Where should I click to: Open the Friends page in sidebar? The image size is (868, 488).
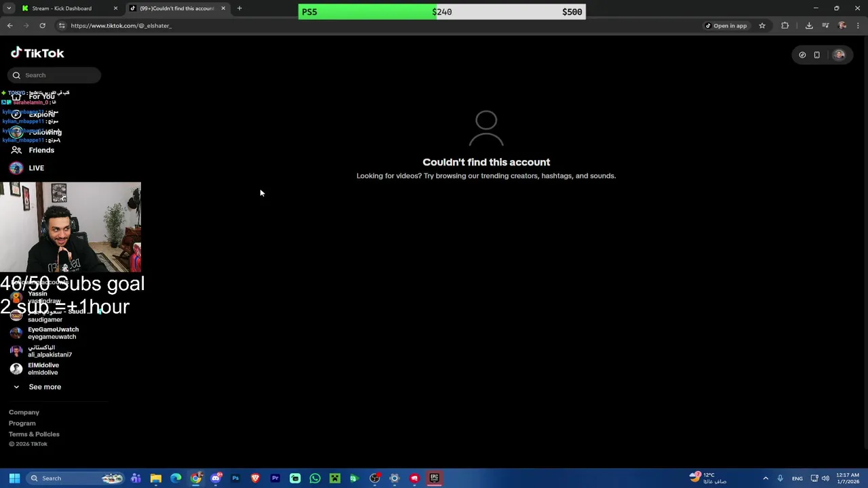pyautogui.click(x=41, y=150)
